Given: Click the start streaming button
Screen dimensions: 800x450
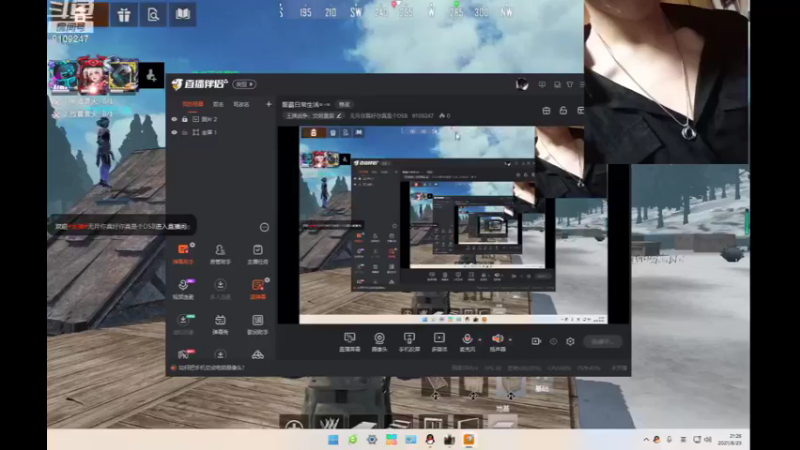Looking at the screenshot, I should pyautogui.click(x=603, y=341).
